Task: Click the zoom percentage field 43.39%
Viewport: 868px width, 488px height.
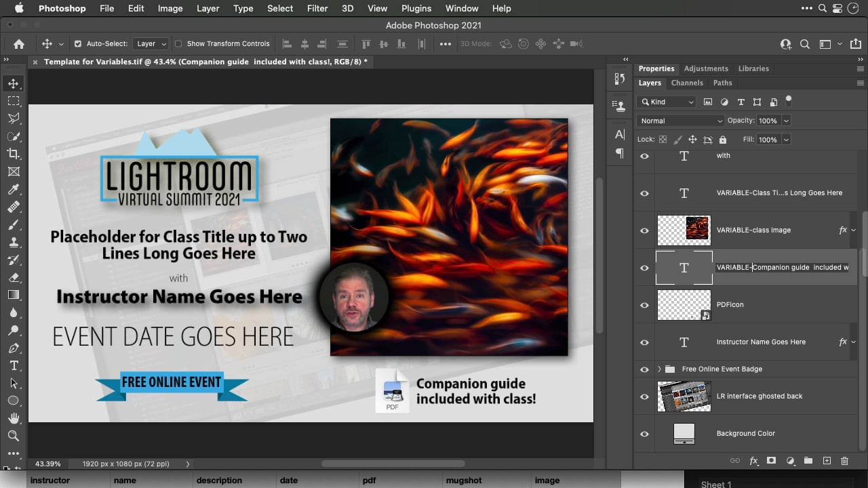Action: click(x=48, y=464)
